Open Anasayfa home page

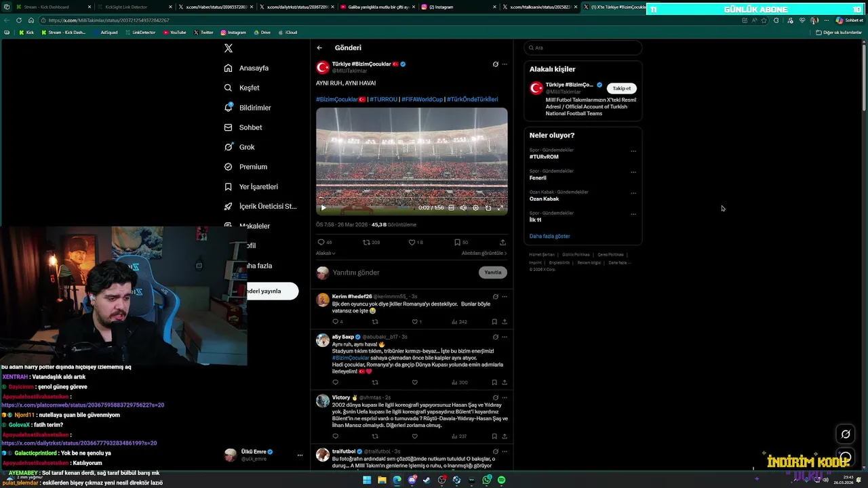[247, 68]
